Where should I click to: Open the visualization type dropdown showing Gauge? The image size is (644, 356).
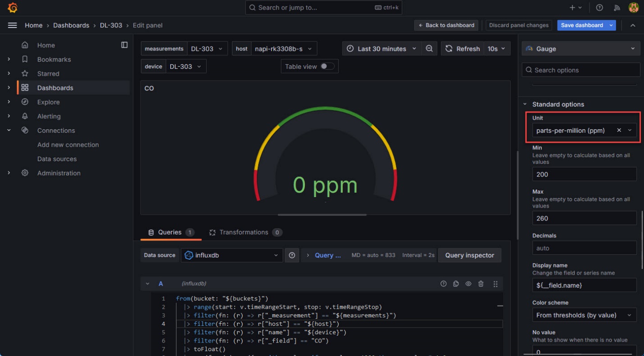click(x=581, y=48)
